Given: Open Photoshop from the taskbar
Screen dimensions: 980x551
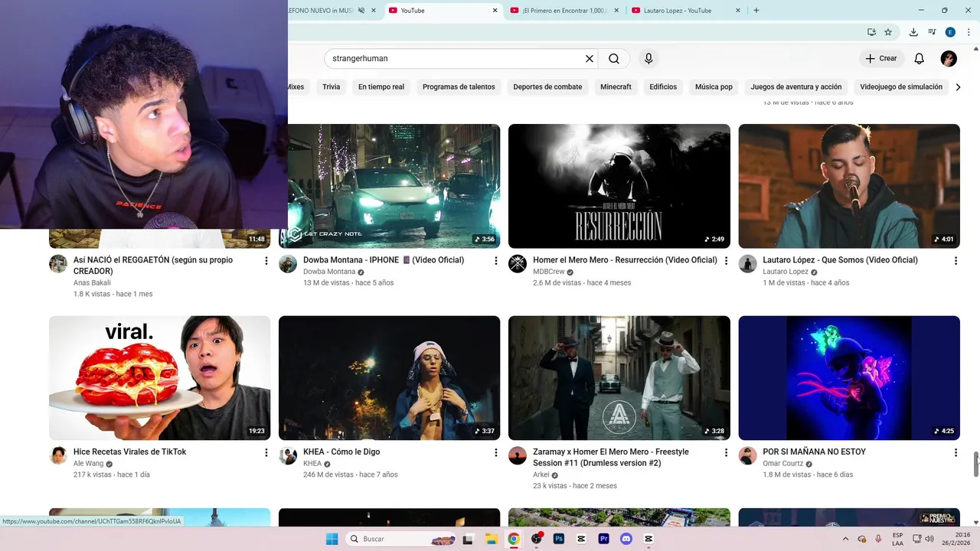Looking at the screenshot, I should point(558,539).
